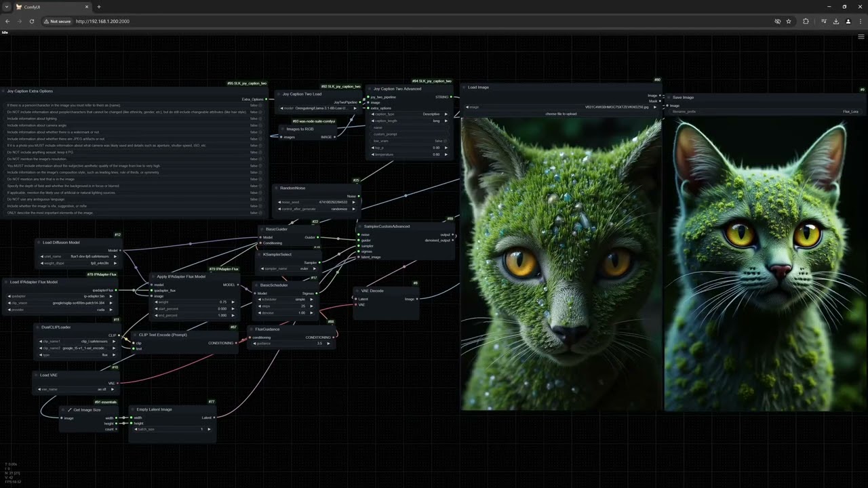This screenshot has width=868, height=488.
Task: Collapse the Get Image Size node
Action: [x=63, y=409]
